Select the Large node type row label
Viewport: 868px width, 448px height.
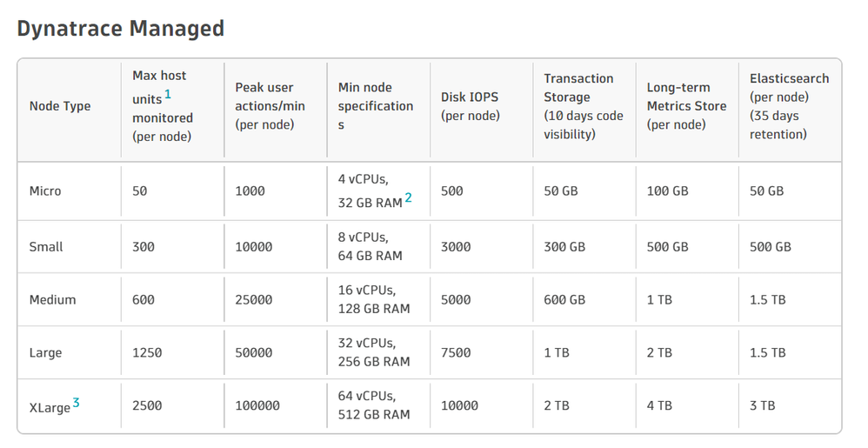tap(45, 353)
